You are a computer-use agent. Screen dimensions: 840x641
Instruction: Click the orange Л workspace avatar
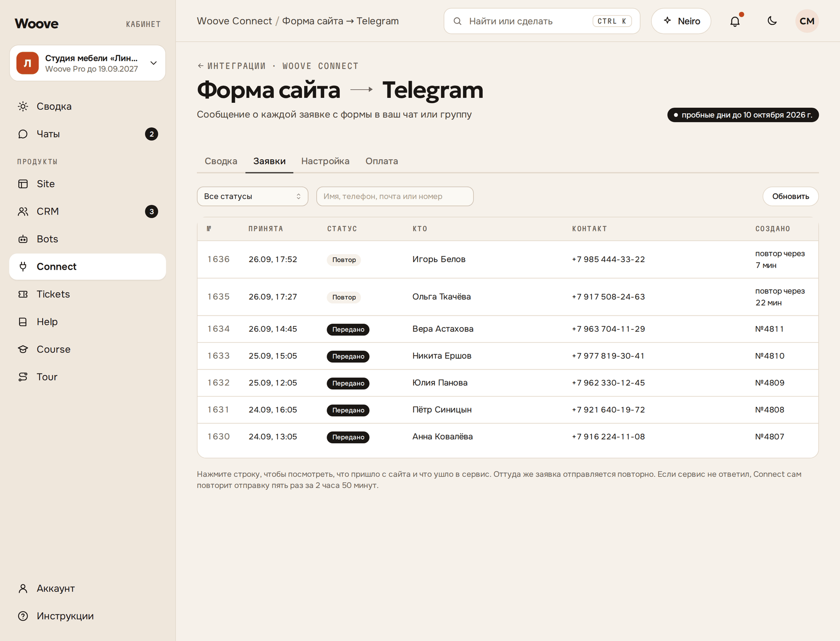click(28, 63)
